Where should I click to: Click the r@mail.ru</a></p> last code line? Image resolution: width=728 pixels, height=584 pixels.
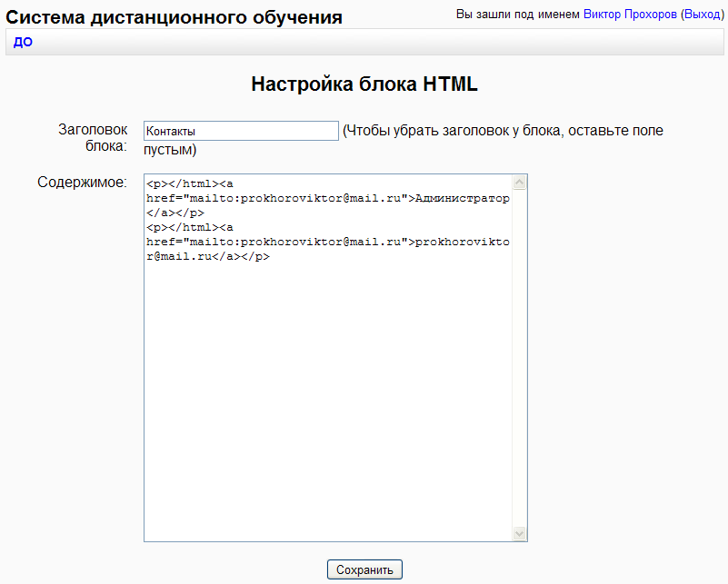pyautogui.click(x=208, y=256)
